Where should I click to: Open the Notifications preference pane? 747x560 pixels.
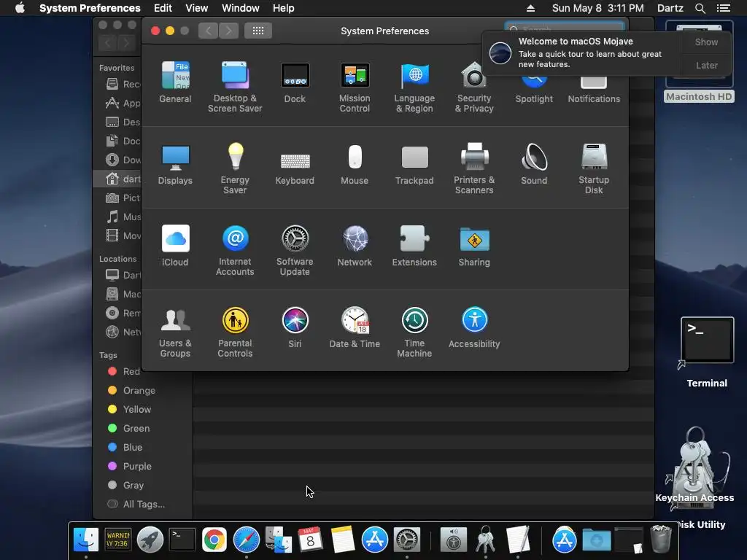(x=594, y=91)
